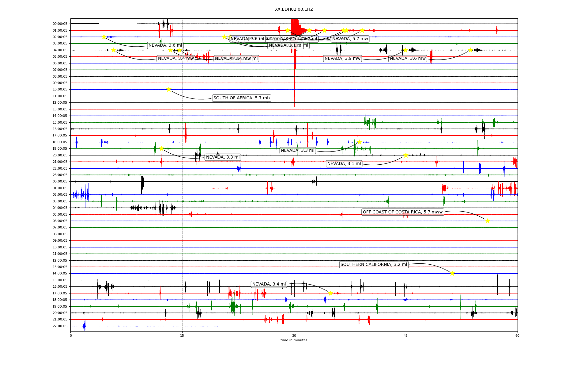Click the NEVADA, 5.7 mw annotation box

[350, 39]
